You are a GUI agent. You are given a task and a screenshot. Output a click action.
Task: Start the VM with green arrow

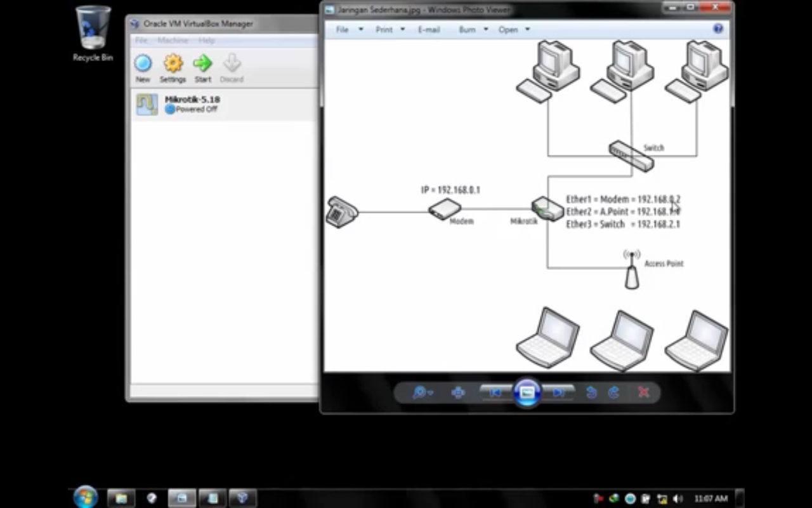click(x=202, y=63)
